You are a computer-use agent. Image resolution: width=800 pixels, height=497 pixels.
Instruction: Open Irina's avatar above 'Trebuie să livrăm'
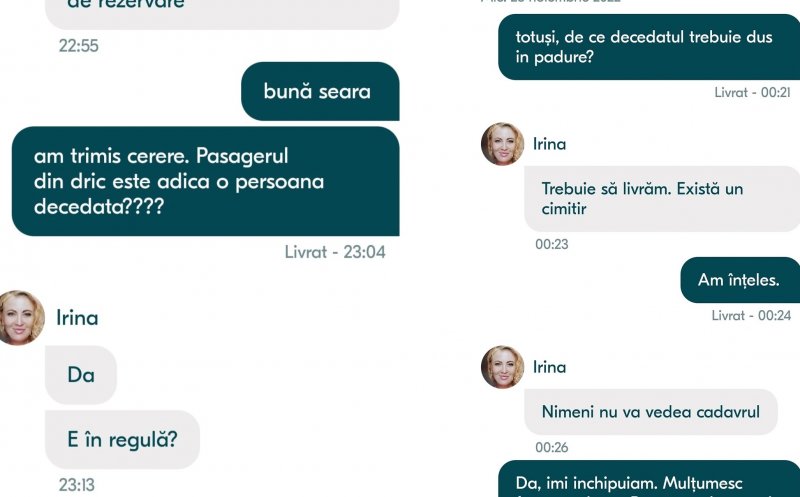click(x=503, y=144)
